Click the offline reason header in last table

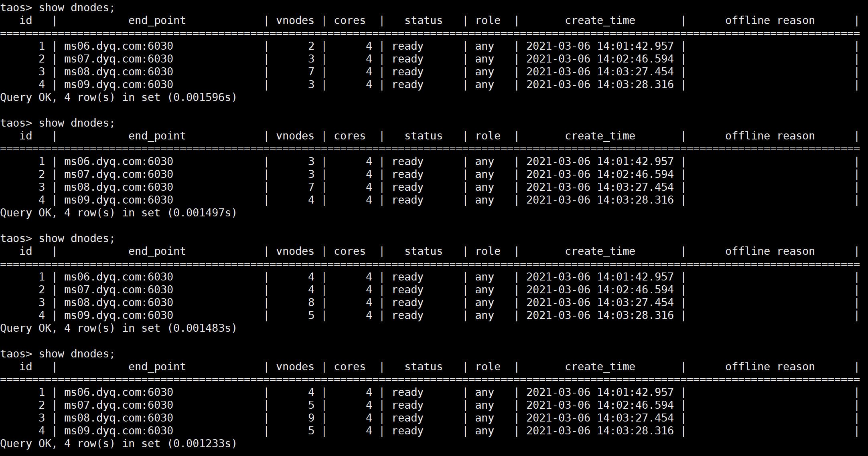(770, 366)
